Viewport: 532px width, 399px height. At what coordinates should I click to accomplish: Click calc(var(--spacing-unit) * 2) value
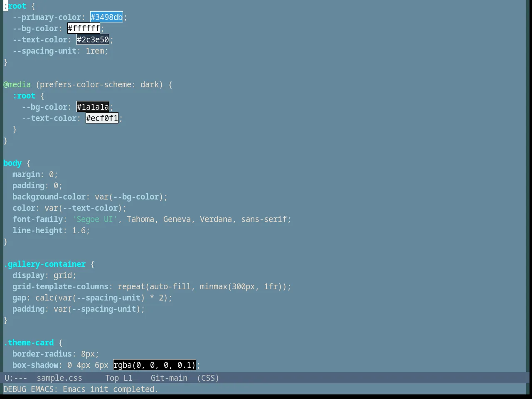coord(101,298)
